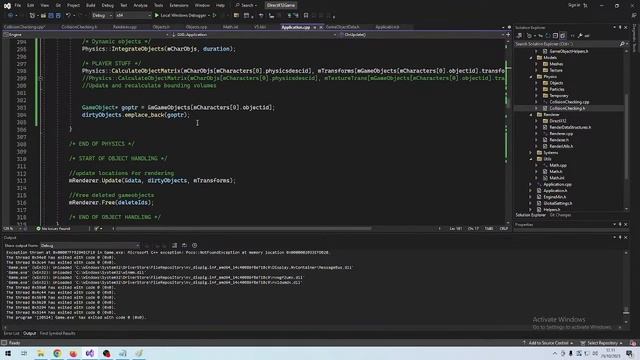
Task: Open File Explorer from the taskbar
Action: coord(41,353)
